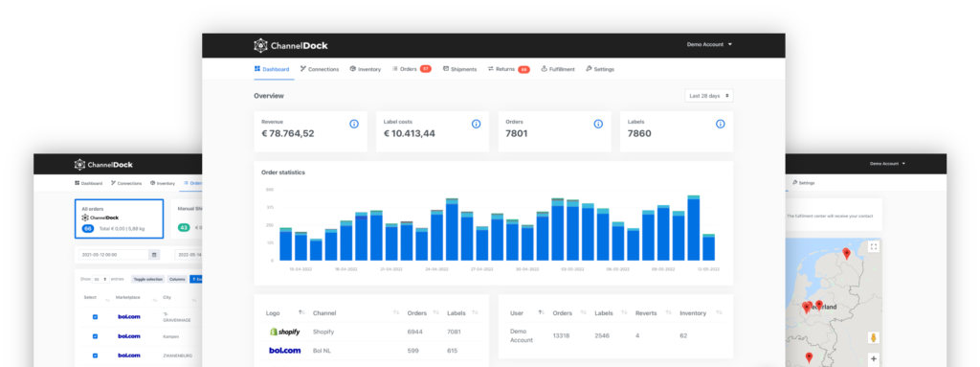The height and width of the screenshot is (367, 980).
Task: Click the Demo Account orders value 13318
Action: (561, 335)
